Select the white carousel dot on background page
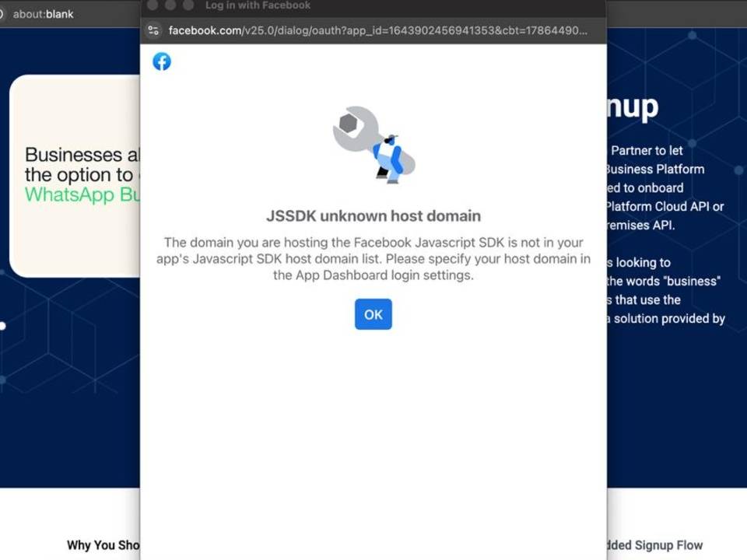This screenshot has width=747, height=560. point(2,326)
